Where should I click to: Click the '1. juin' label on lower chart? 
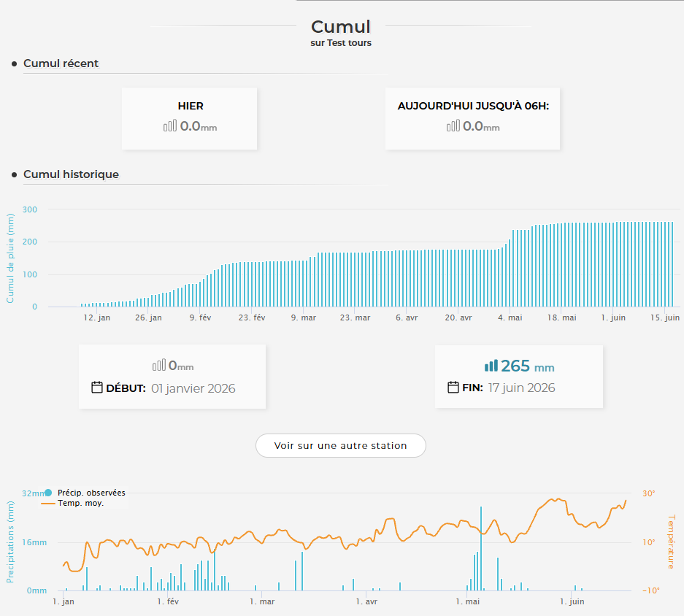tap(572, 601)
